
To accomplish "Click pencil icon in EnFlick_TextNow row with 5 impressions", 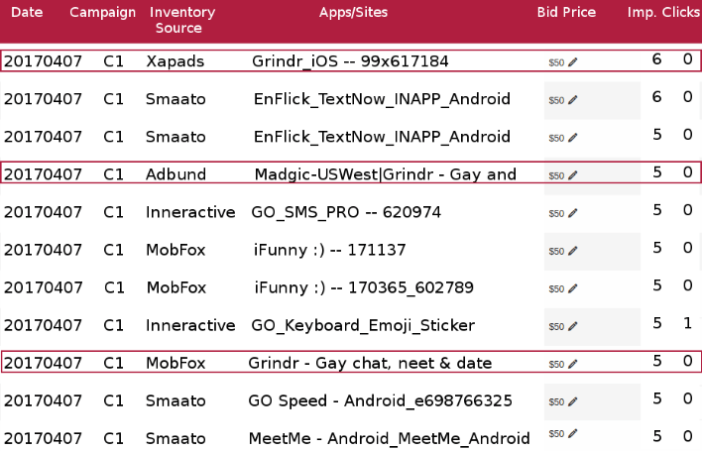I will tap(573, 137).
